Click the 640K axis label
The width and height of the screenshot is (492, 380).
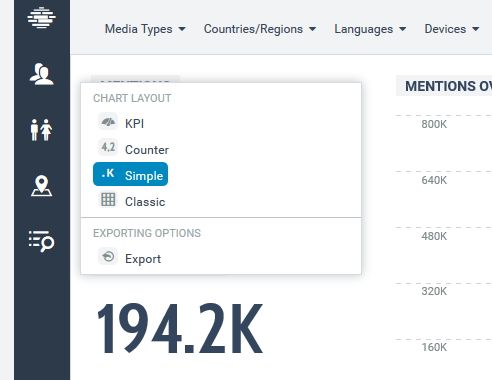(x=434, y=180)
